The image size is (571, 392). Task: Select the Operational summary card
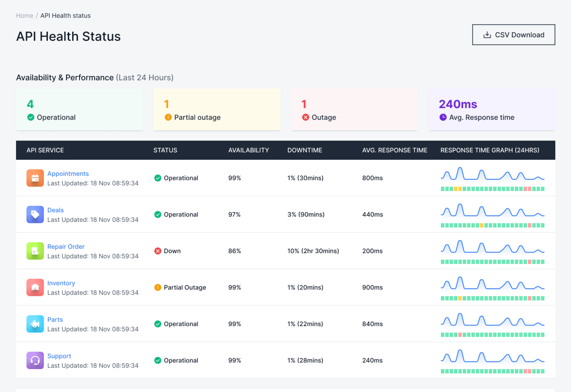coord(79,109)
